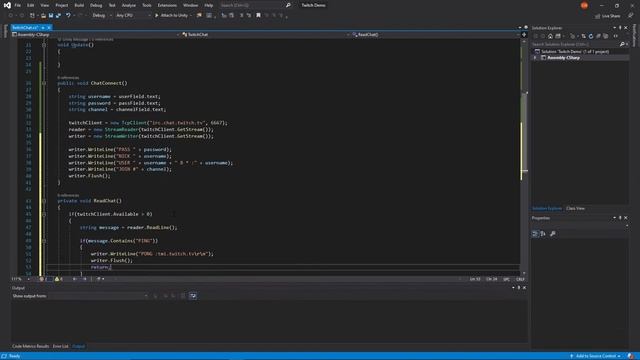The width and height of the screenshot is (640, 360).
Task: Click the warning triangle indicator
Action: [57, 279]
